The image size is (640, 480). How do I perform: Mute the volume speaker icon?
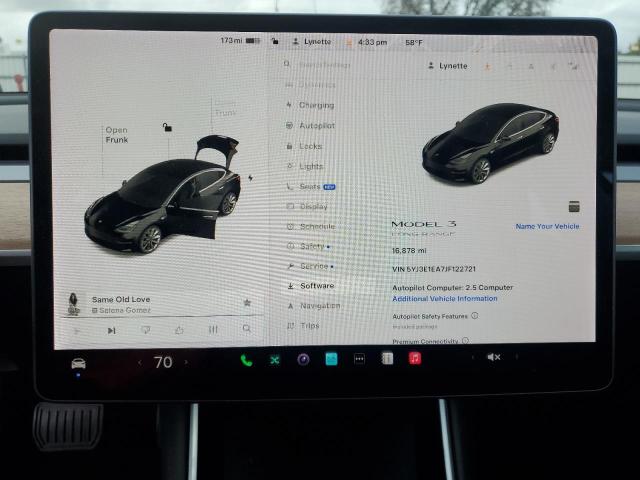point(492,357)
